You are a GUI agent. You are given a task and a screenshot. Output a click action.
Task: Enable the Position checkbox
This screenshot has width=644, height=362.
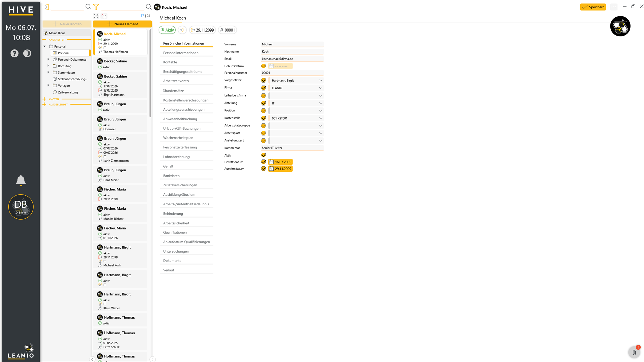[x=263, y=111]
